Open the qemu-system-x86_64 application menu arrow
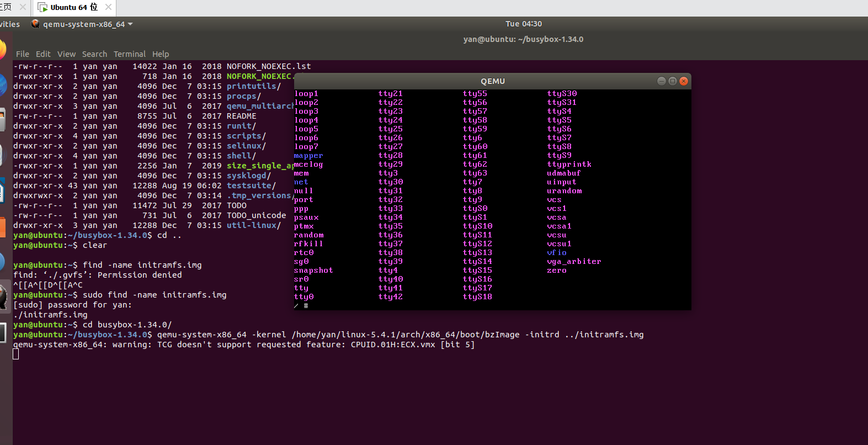This screenshot has width=868, height=445. tap(130, 24)
